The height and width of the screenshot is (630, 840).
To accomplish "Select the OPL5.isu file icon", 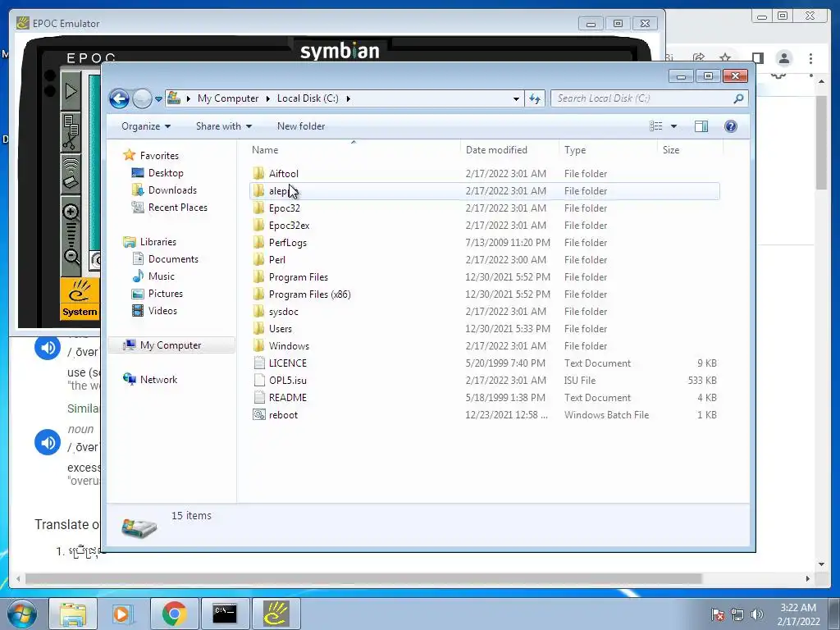I will 259,381.
